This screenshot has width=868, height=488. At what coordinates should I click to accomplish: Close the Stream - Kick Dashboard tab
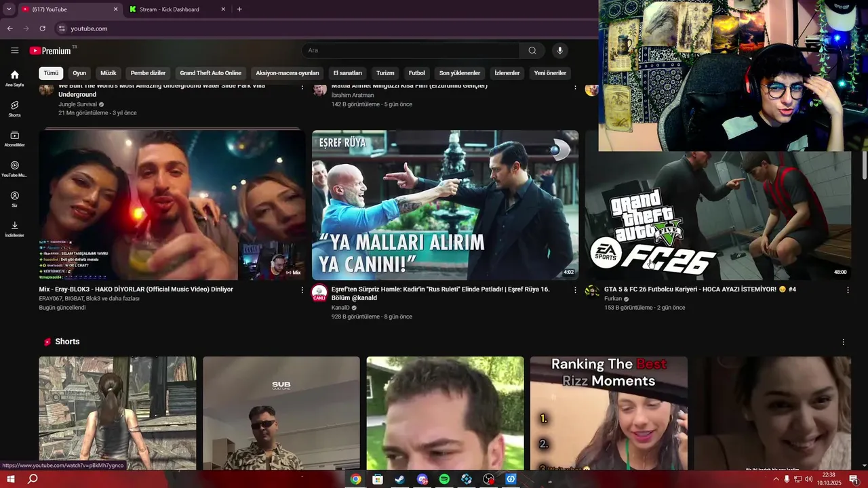point(223,9)
